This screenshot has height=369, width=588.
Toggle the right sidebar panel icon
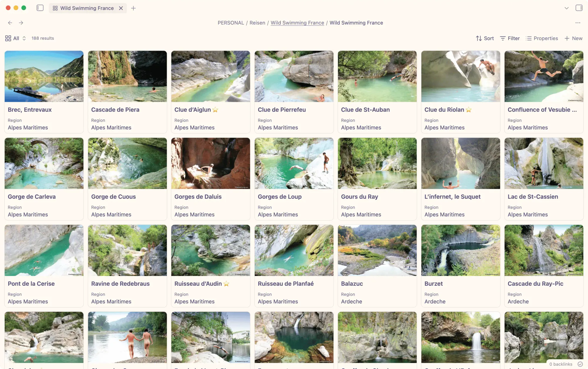coord(579,8)
